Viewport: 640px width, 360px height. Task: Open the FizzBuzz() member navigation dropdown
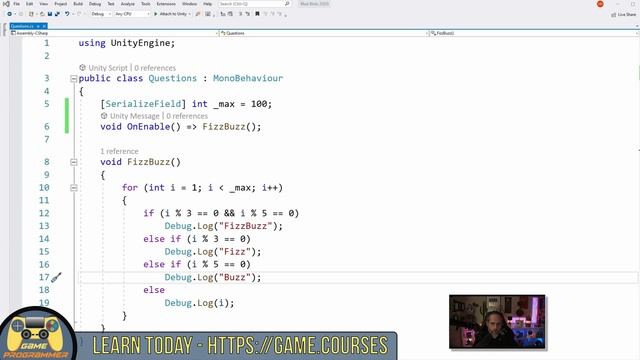pos(534,33)
